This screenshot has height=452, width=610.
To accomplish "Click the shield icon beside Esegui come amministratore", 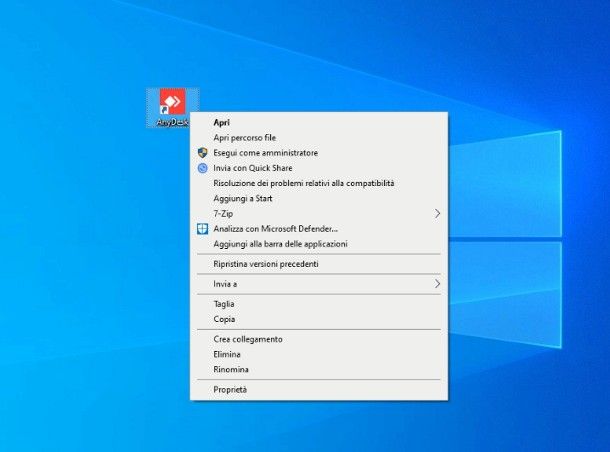I will pos(202,153).
